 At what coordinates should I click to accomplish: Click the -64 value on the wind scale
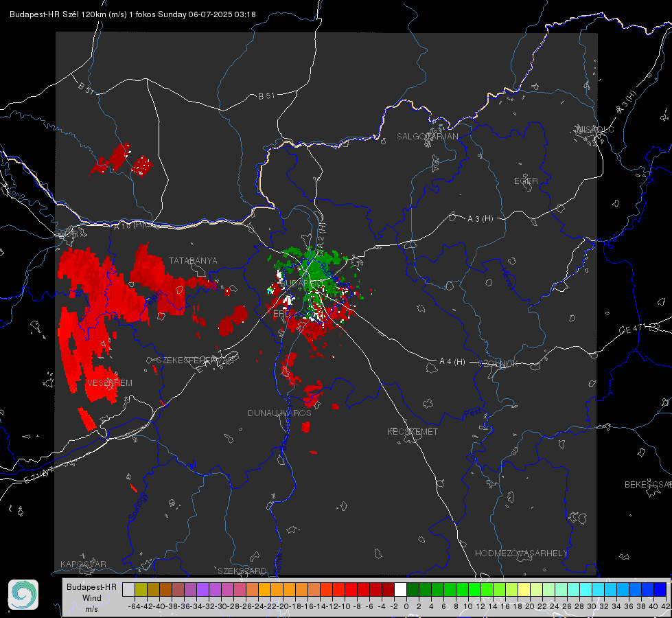pos(135,606)
